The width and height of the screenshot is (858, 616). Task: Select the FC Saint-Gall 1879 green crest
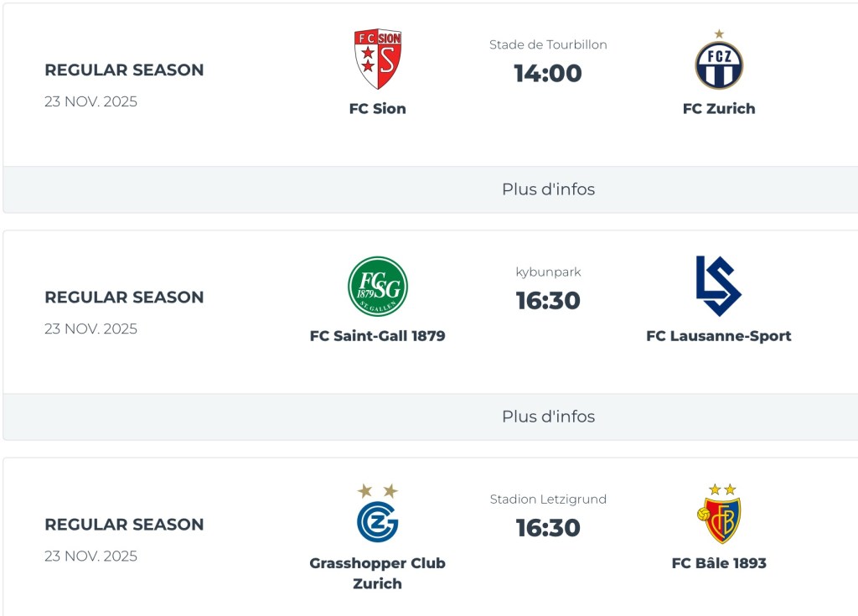pos(377,287)
